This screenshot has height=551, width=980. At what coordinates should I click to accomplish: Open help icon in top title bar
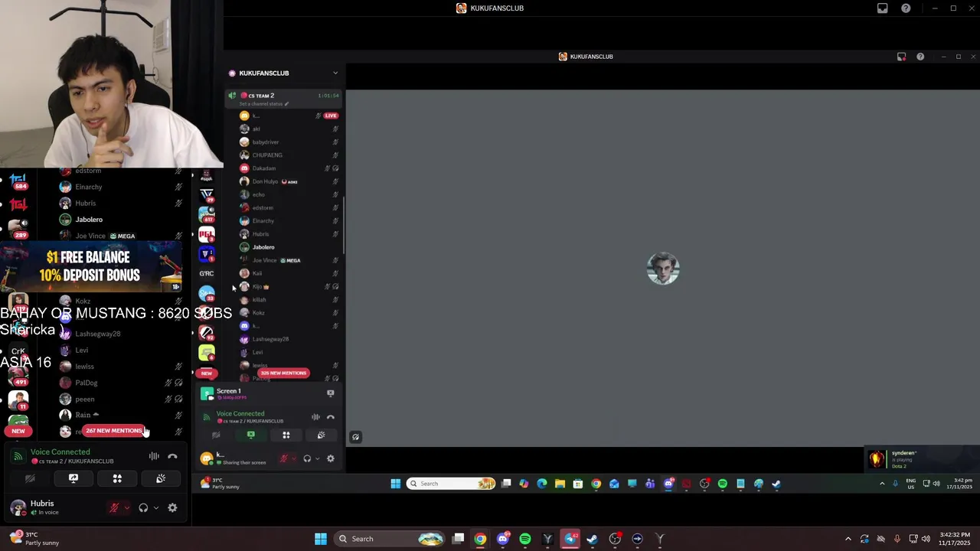coord(906,8)
